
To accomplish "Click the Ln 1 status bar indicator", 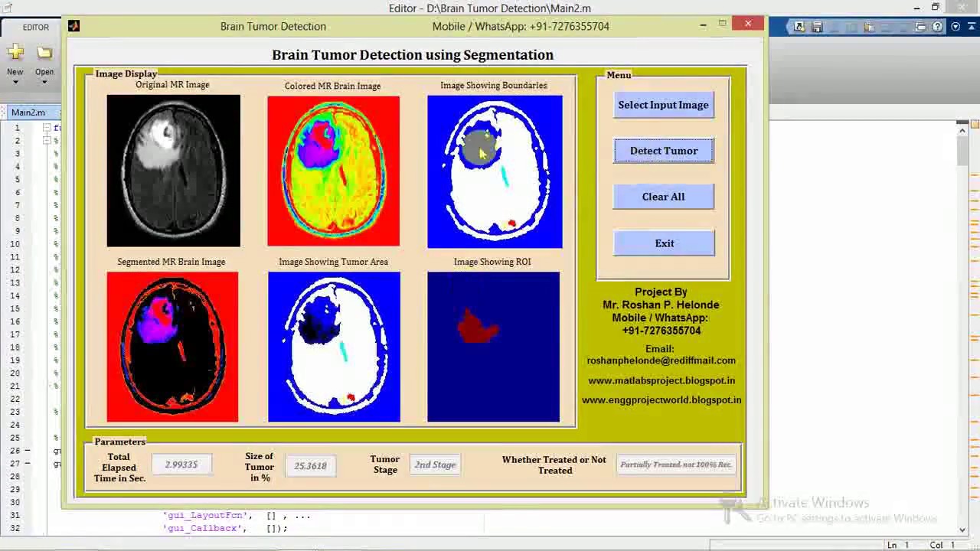I will (897, 545).
